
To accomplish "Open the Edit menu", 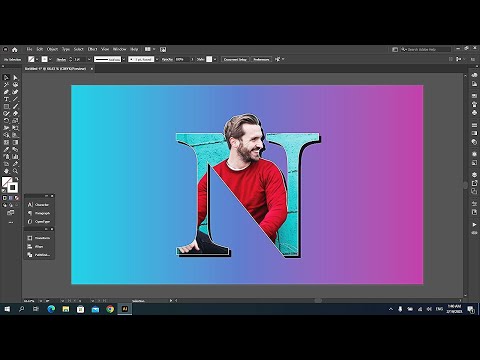I will [x=40, y=49].
